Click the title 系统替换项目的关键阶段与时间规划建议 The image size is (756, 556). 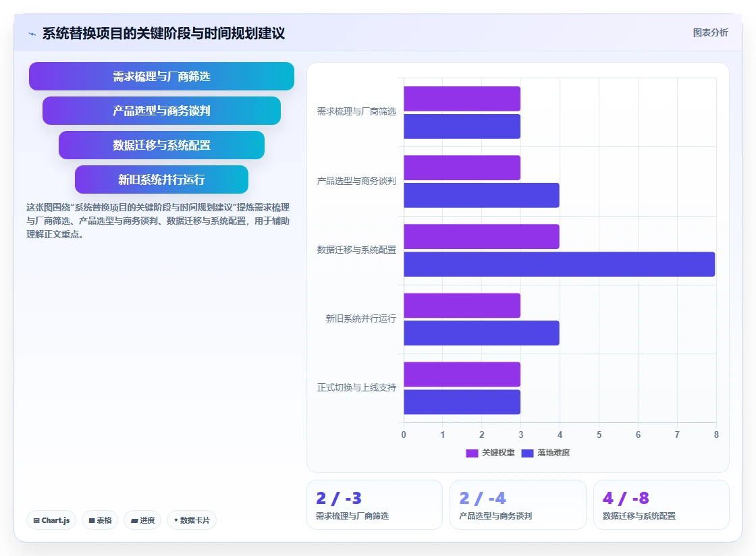pyautogui.click(x=163, y=33)
